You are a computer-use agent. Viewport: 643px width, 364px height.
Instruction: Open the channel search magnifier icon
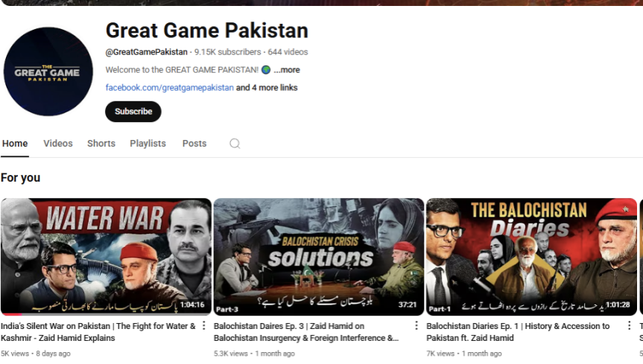pyautogui.click(x=235, y=144)
